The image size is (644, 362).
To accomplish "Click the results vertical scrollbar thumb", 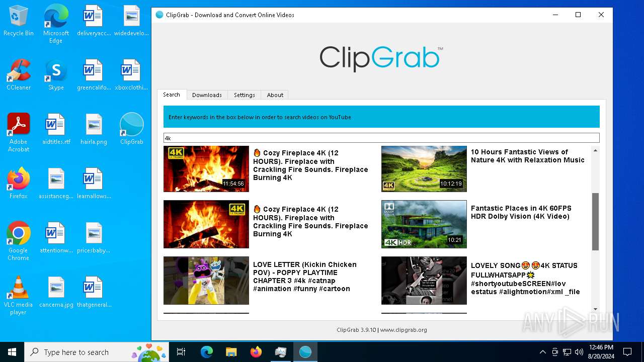I will (x=596, y=222).
